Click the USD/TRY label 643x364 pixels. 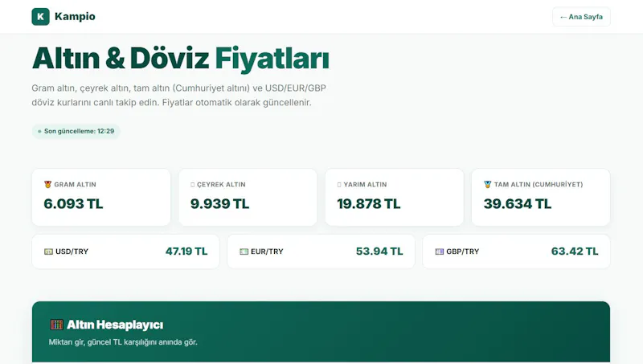(72, 252)
